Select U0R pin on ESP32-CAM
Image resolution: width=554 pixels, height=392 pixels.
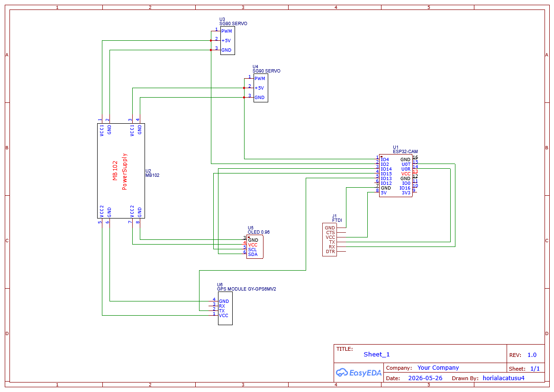(406, 169)
